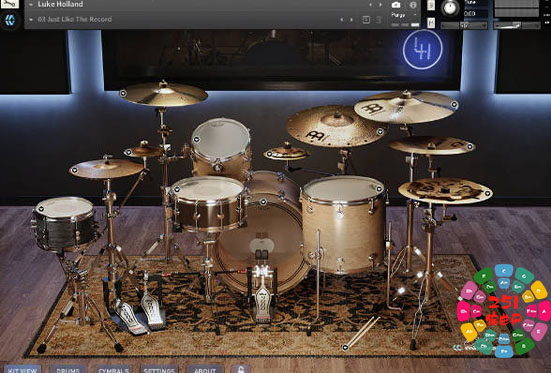The height and width of the screenshot is (373, 551).
Task: Open the dark china cymbal's selector marker
Action: (487, 193)
